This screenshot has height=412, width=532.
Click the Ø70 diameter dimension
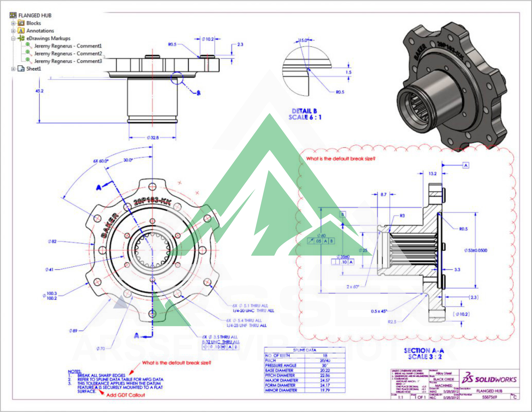101,349
